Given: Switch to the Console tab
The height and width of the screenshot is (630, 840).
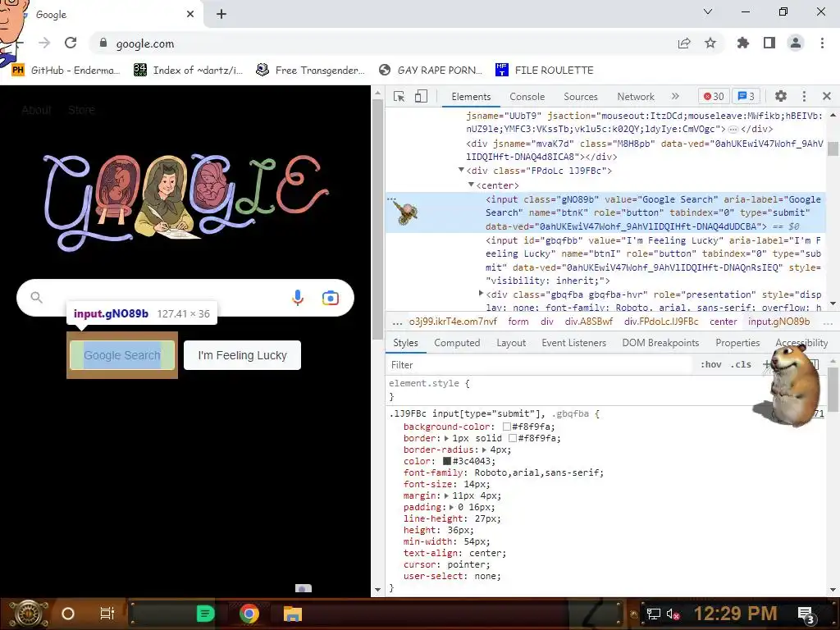Looking at the screenshot, I should [x=527, y=97].
